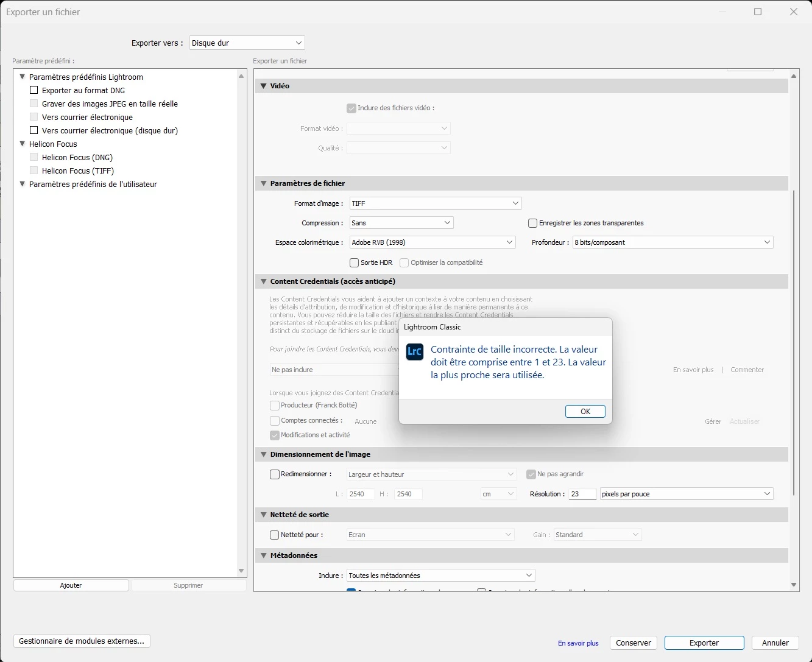The height and width of the screenshot is (662, 812).
Task: Collapse the Netteté de sortie section
Action: click(264, 515)
